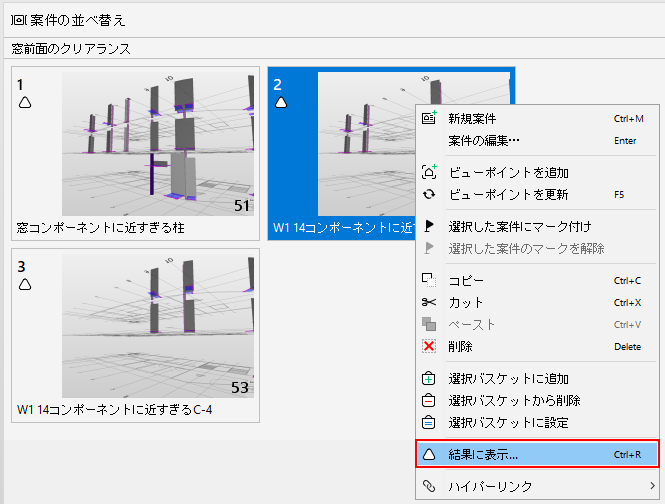Click the black flag mark icon
The width and height of the screenshot is (665, 504).
(x=429, y=226)
